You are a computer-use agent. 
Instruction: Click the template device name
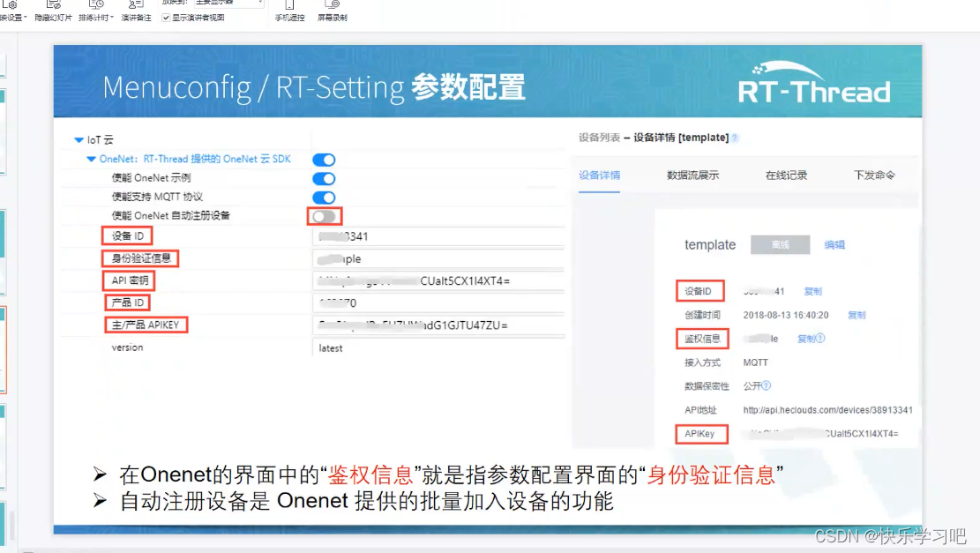[x=710, y=245]
